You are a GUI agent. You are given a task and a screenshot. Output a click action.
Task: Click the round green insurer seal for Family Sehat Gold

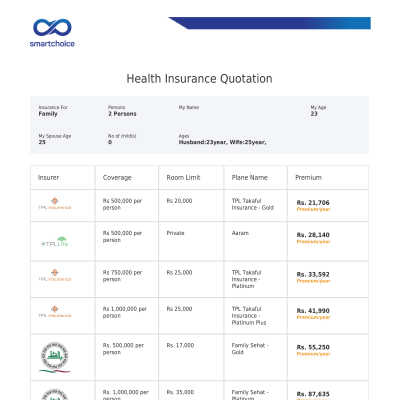pos(55,357)
